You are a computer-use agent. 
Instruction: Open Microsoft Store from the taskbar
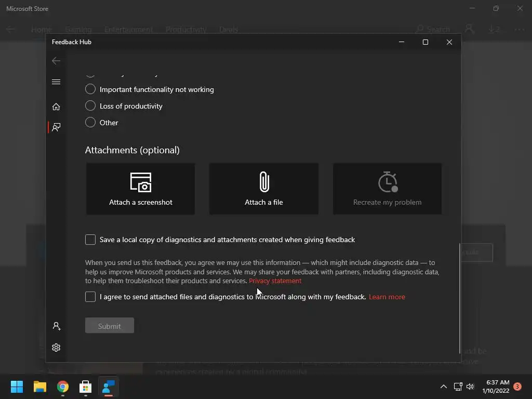pyautogui.click(x=86, y=387)
